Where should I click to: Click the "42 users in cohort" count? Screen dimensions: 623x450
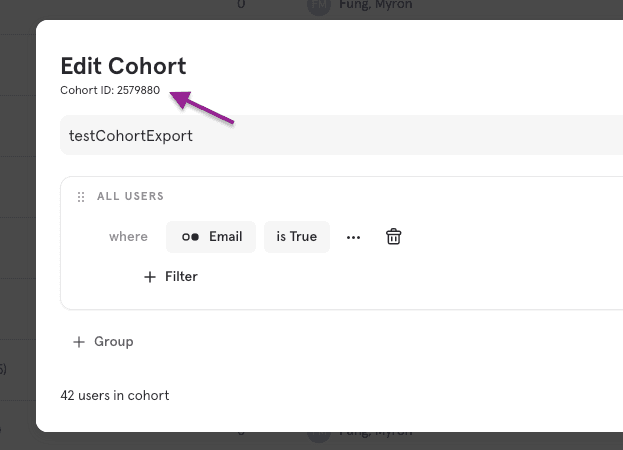115,395
